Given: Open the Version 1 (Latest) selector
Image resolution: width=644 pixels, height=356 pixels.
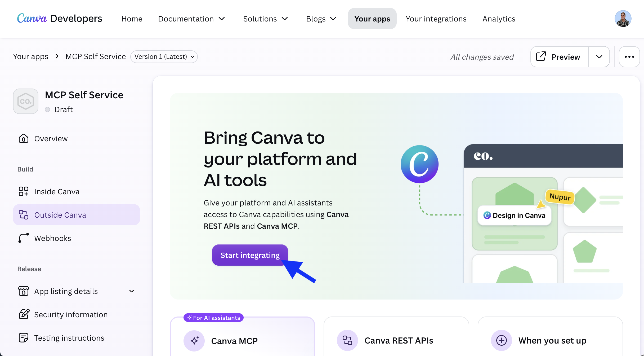Looking at the screenshot, I should point(164,57).
